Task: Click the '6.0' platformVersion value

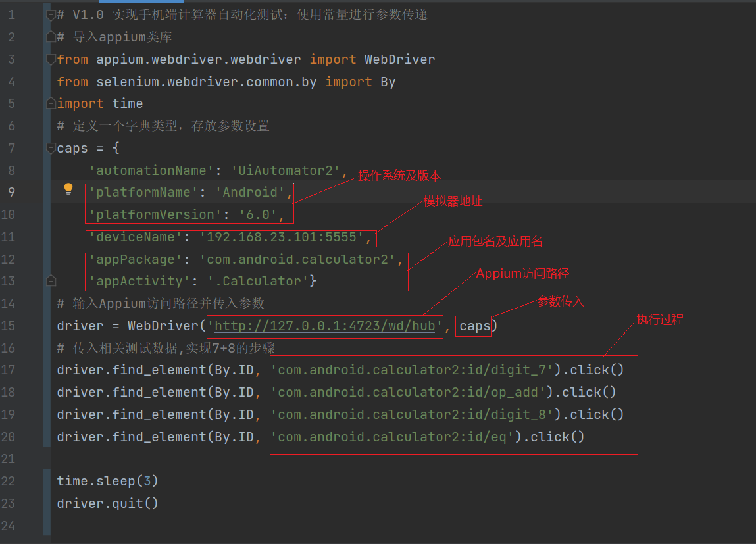Action: pos(257,215)
